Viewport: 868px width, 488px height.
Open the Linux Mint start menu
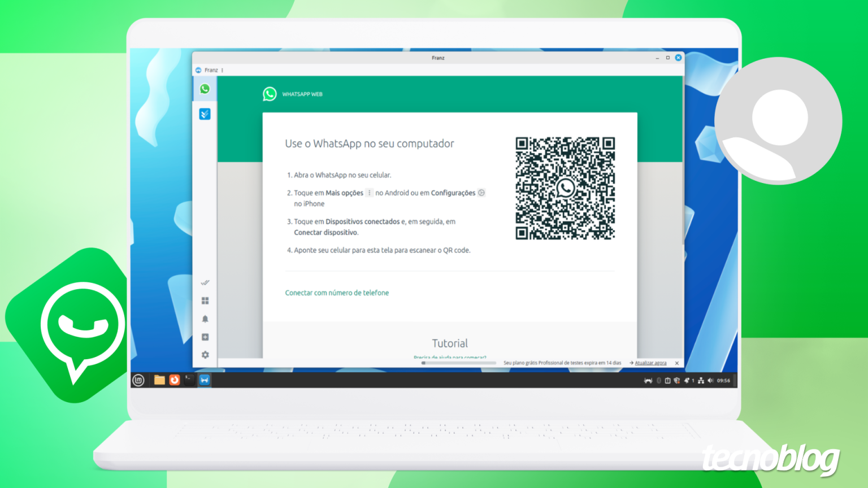pos(138,380)
